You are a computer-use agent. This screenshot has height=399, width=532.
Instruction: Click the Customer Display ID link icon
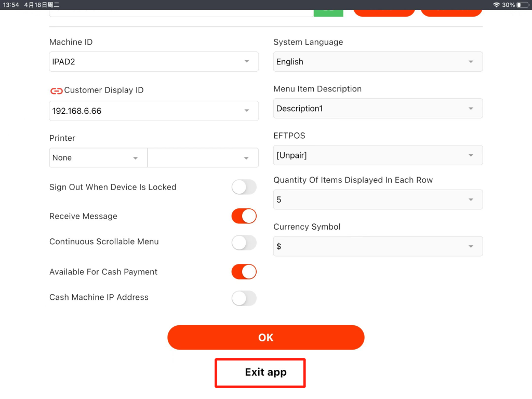pyautogui.click(x=56, y=91)
